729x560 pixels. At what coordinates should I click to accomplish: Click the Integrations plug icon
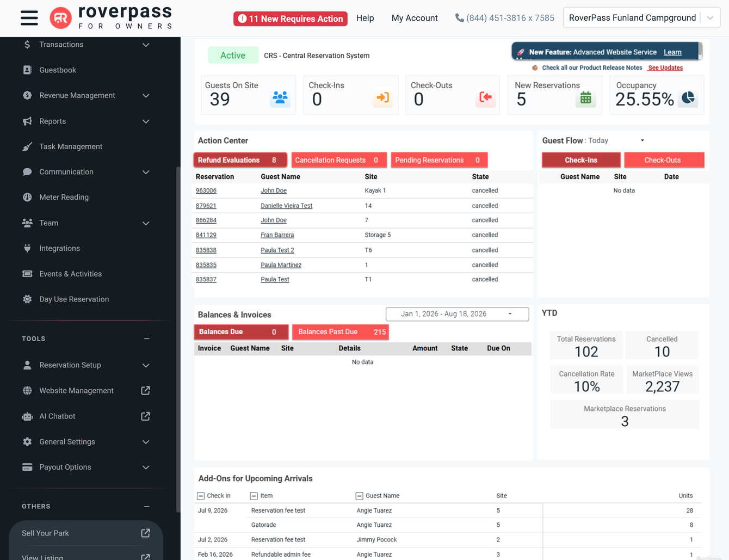27,248
